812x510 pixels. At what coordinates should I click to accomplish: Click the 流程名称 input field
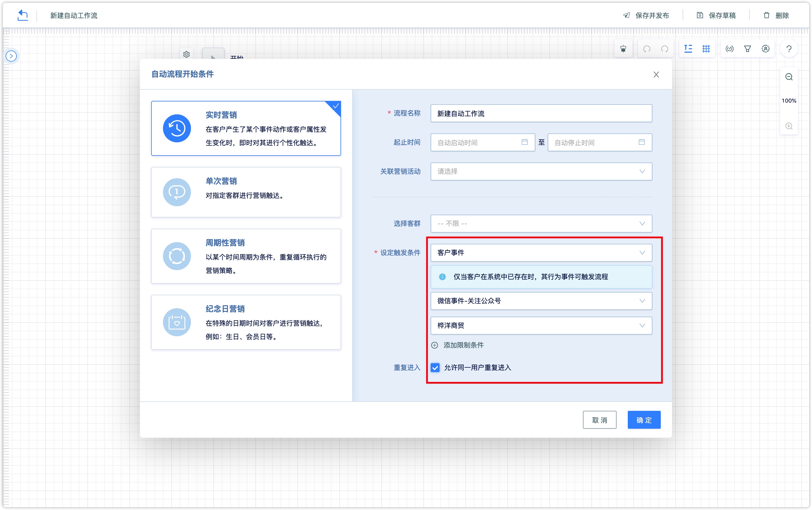point(541,113)
